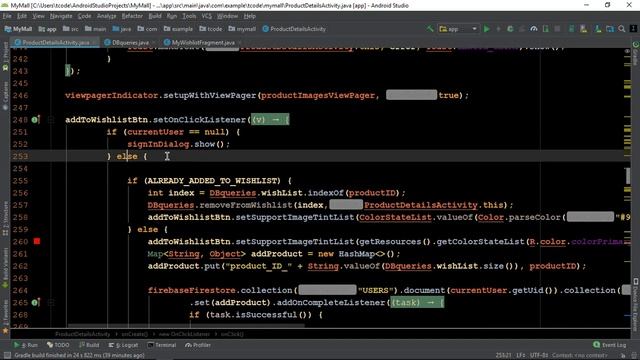Click the Sync Project with Gradle icon
Screen dimensions: 640x360
(571, 29)
